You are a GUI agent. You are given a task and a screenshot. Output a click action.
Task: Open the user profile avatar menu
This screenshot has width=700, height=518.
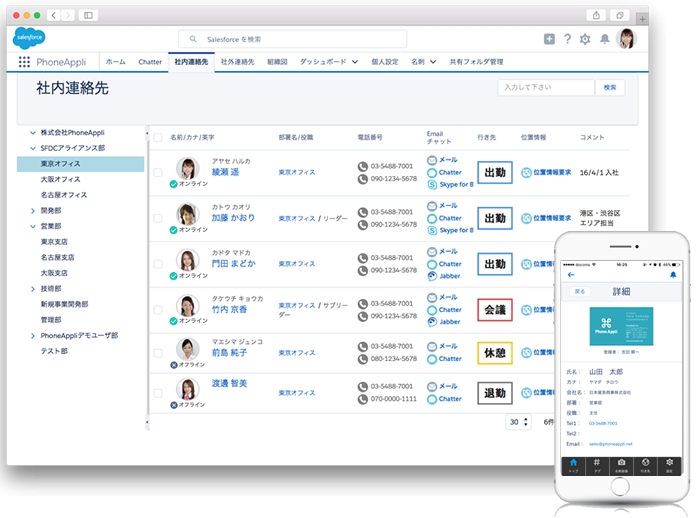click(626, 39)
